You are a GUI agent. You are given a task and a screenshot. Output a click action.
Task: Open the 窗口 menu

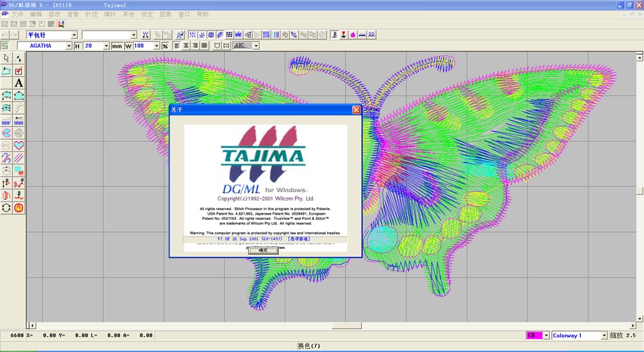[x=184, y=14]
